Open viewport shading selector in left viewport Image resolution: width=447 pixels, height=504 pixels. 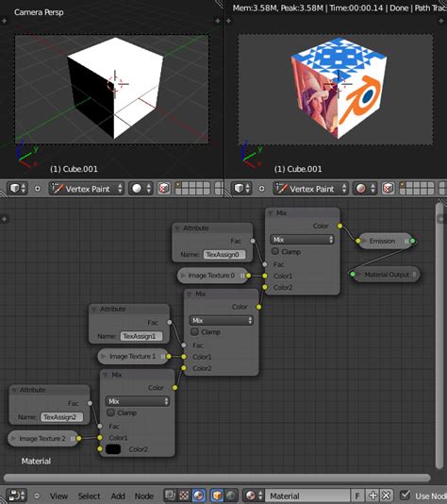141,189
